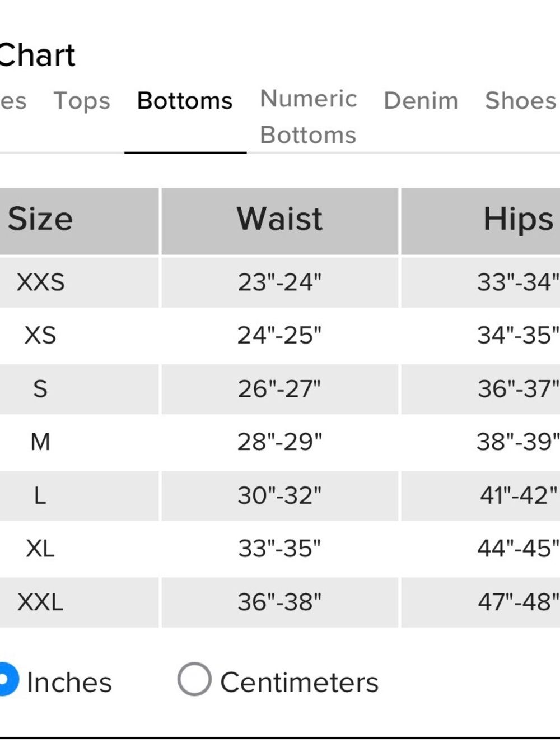Image resolution: width=560 pixels, height=747 pixels.
Task: Select the Centimeters radio button
Action: pos(194,679)
